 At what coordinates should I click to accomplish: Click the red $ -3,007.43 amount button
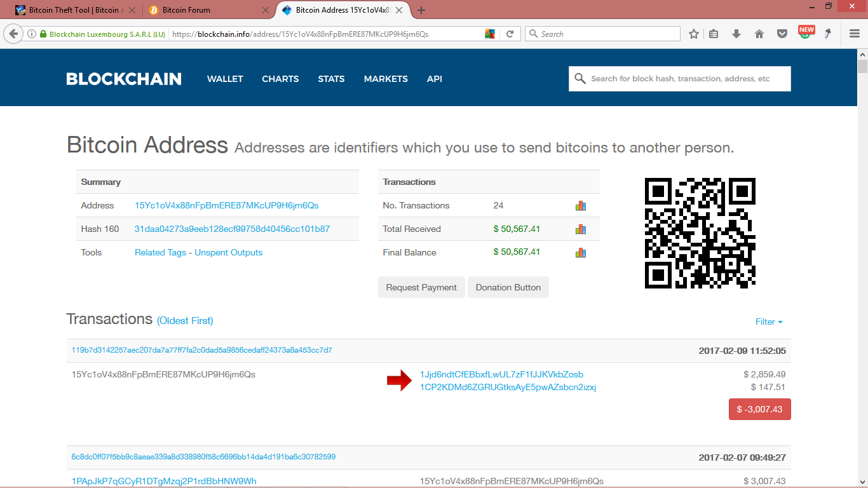(x=759, y=409)
